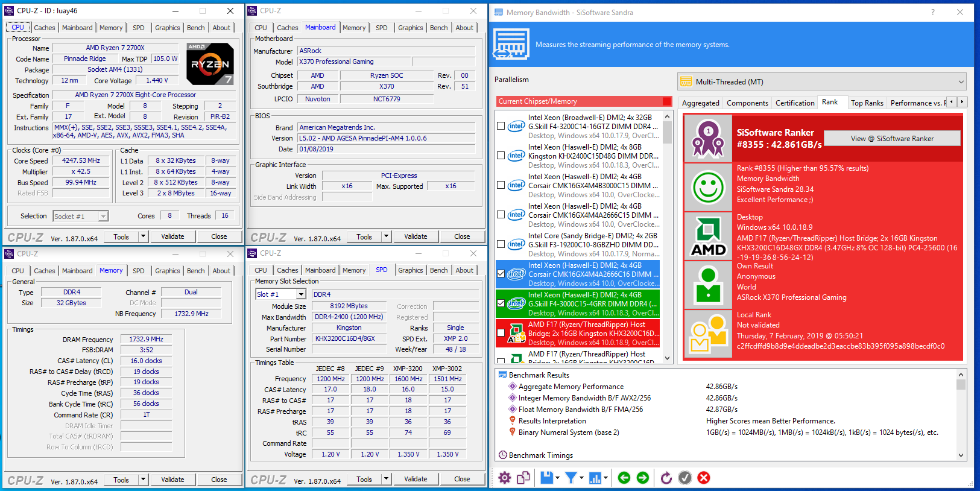
Task: Open Tools arrow in Memory tab window
Action: coord(144,480)
